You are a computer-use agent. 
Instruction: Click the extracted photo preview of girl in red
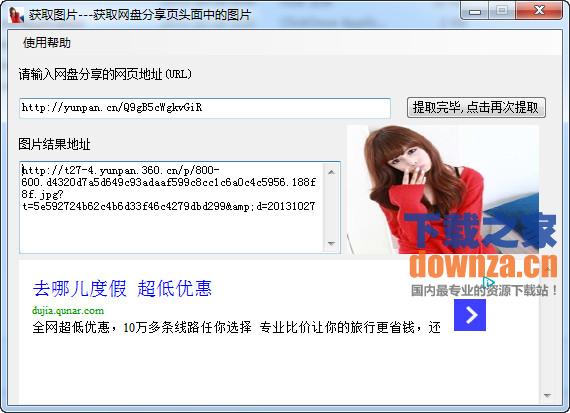443,189
